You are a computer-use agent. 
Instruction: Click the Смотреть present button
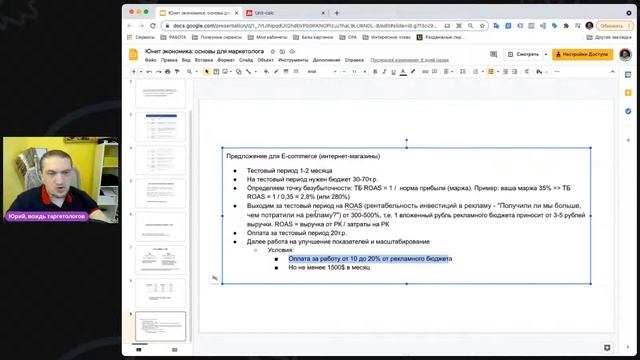pyautogui.click(x=523, y=54)
